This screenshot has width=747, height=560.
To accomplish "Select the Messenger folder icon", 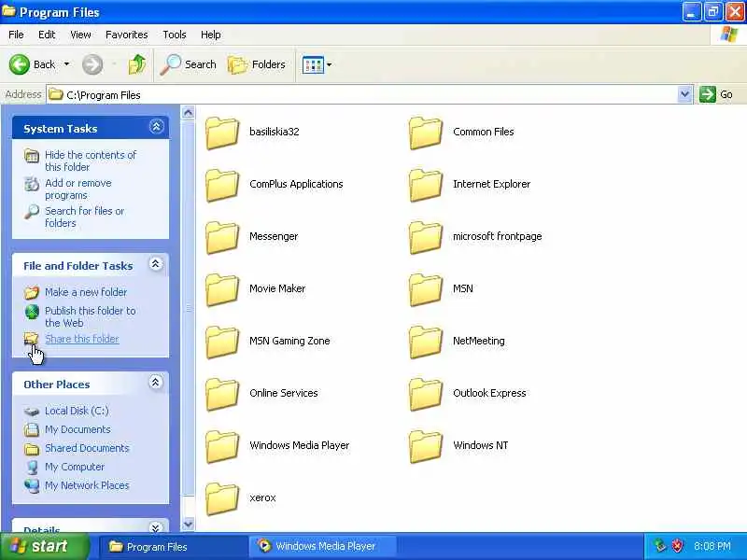I will [x=222, y=238].
